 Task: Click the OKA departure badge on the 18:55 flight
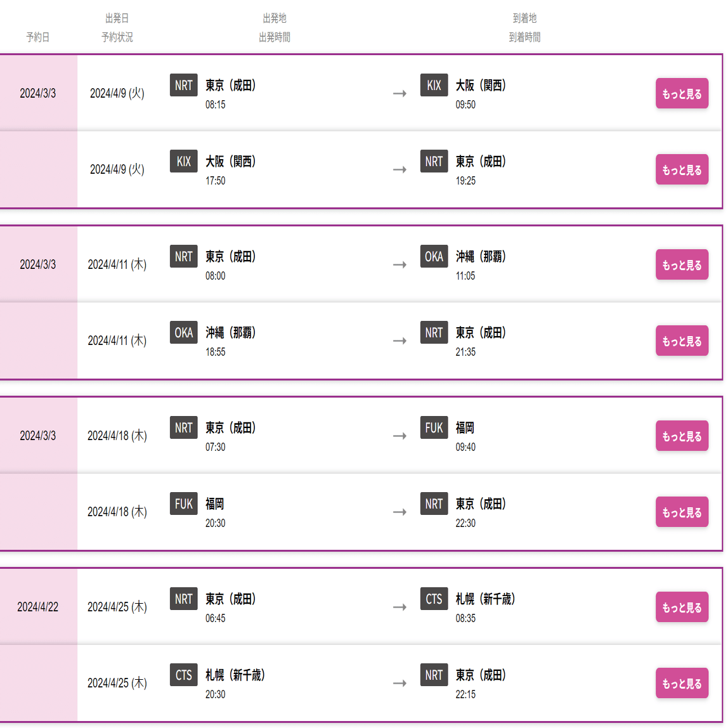(x=183, y=332)
